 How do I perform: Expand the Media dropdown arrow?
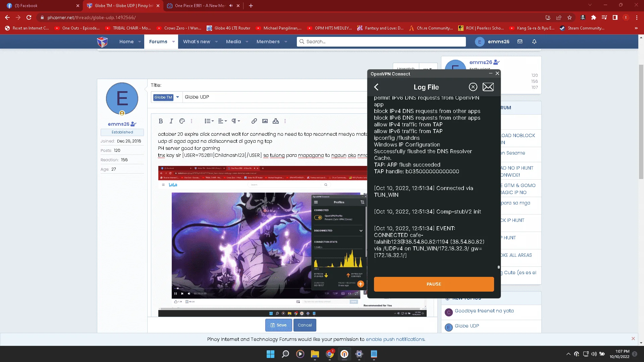pyautogui.click(x=247, y=42)
